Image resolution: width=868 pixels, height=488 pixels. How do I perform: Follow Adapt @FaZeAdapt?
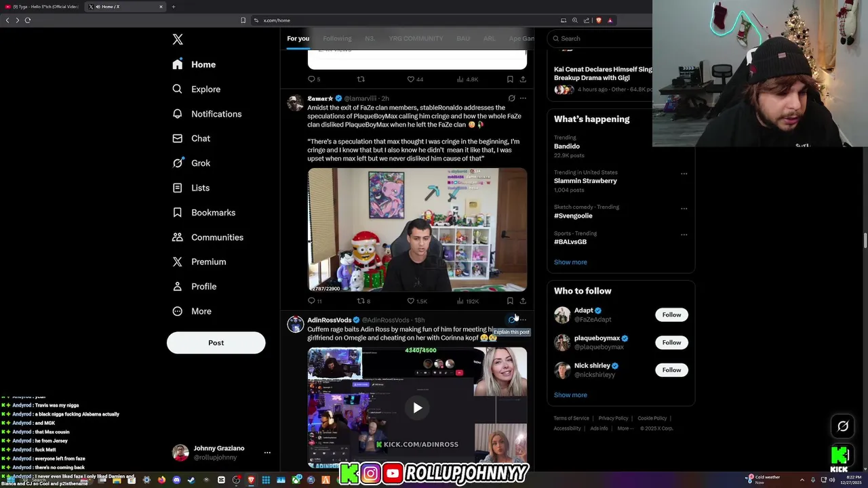click(x=671, y=314)
